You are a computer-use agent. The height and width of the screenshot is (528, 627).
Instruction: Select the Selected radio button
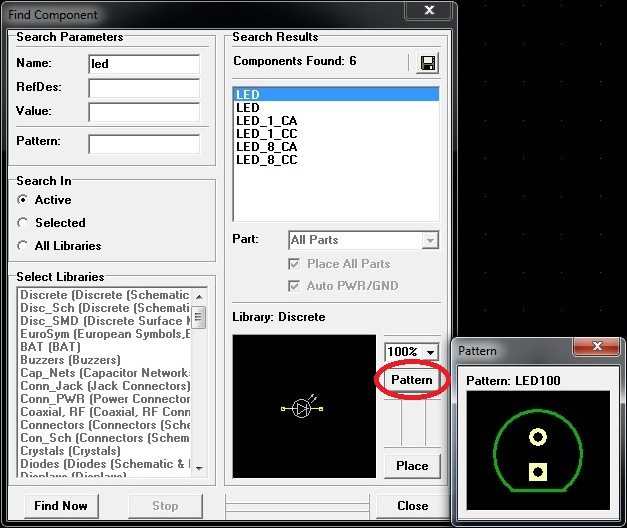coord(24,223)
